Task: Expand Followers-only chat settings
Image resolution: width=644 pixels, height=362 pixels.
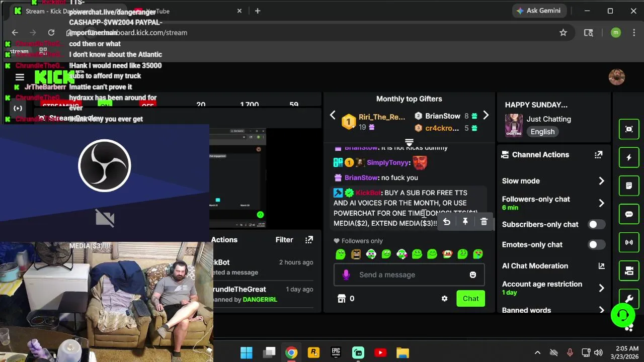Action: click(x=601, y=203)
